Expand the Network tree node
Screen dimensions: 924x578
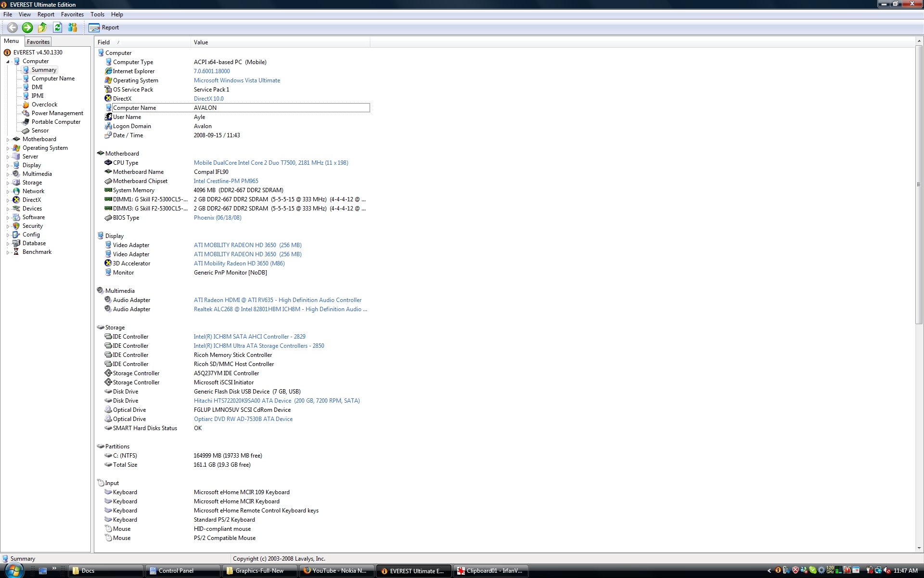click(x=8, y=192)
